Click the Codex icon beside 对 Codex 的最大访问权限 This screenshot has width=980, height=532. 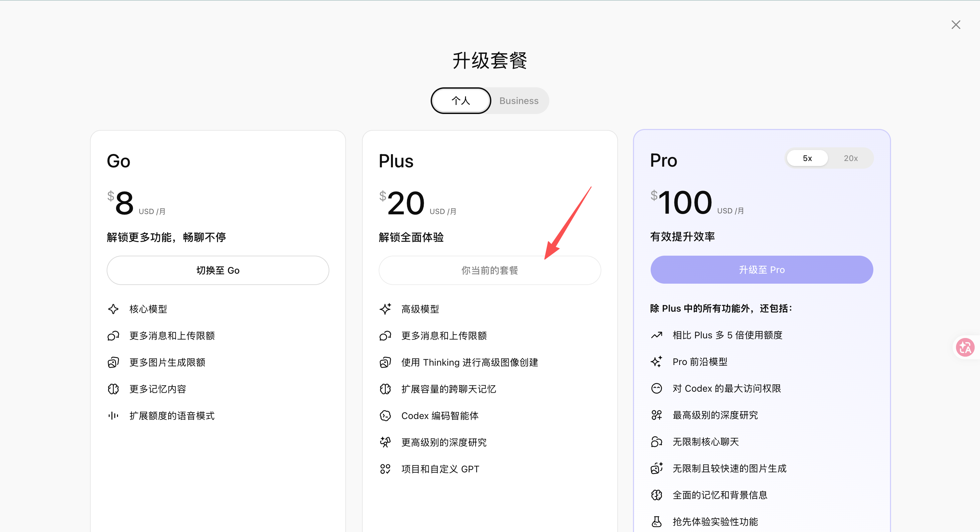click(657, 388)
